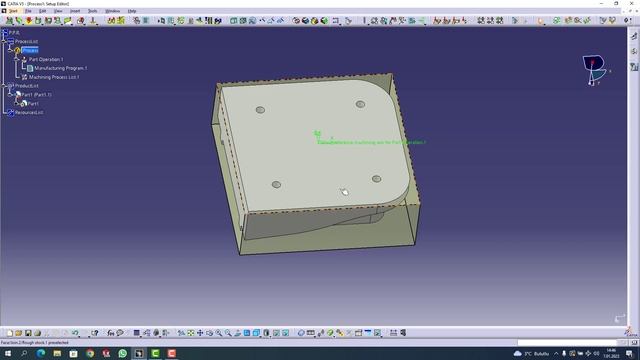This screenshot has height=360, width=640.
Task: Create a new document with the New icon
Action: click(x=10, y=333)
